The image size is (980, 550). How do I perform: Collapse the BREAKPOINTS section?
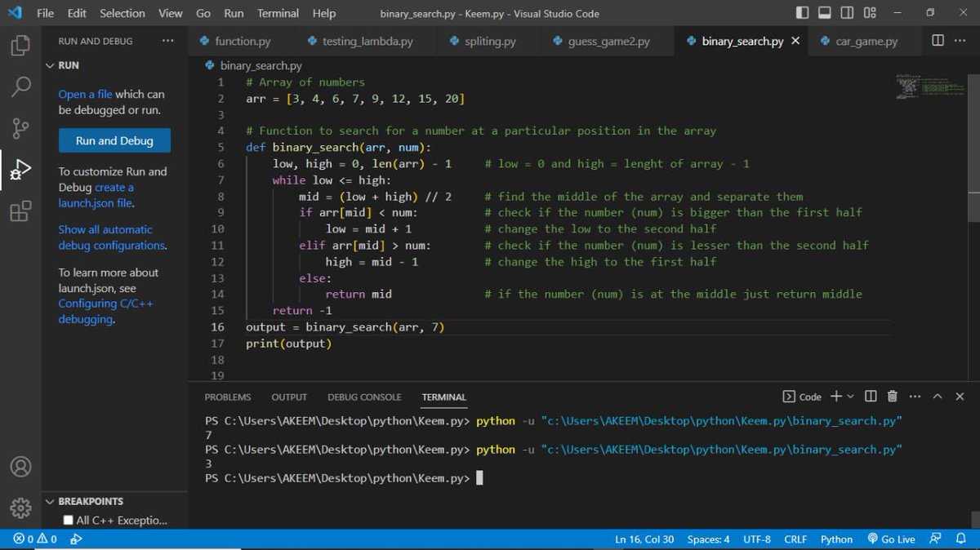[x=51, y=501]
